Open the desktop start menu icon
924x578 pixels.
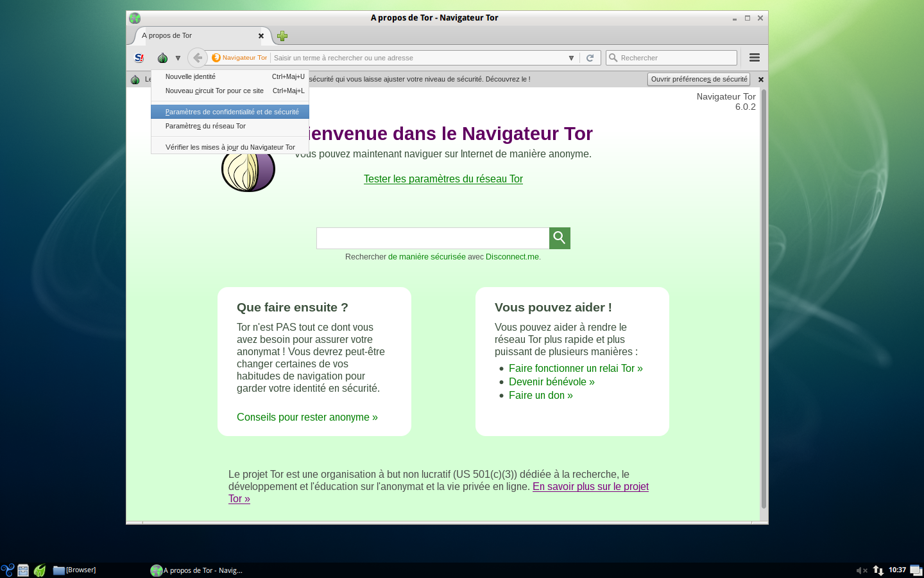tap(8, 570)
